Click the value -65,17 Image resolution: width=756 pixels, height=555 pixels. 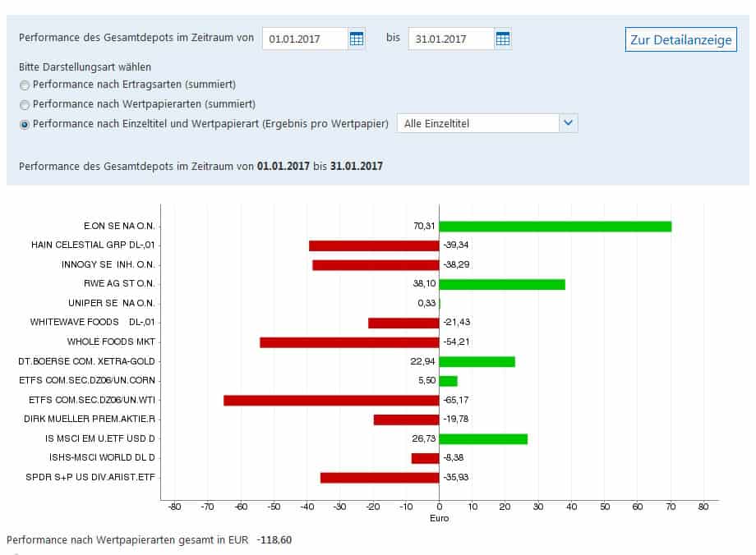455,400
